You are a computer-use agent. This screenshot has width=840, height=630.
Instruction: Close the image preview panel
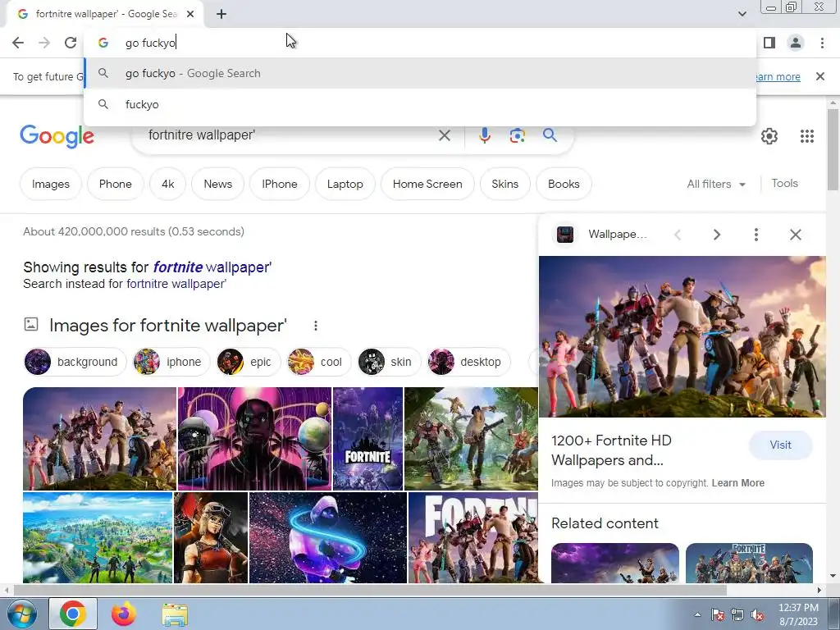coord(796,234)
